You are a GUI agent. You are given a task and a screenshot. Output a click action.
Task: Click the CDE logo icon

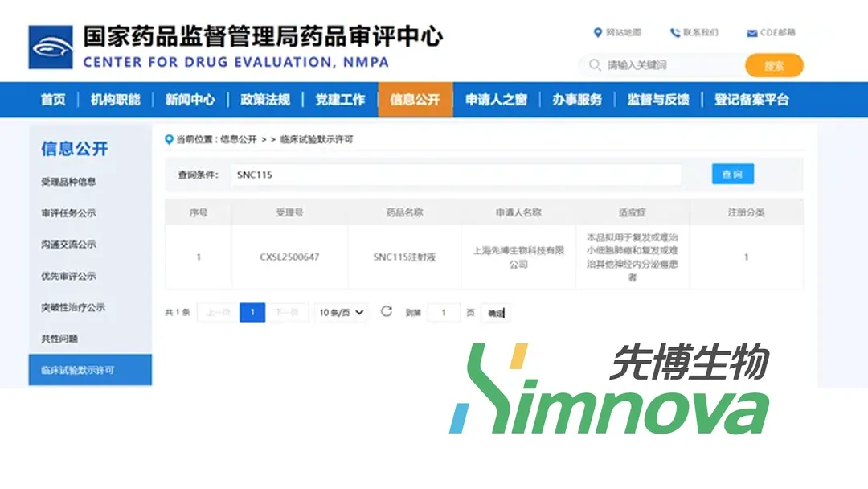(x=51, y=47)
